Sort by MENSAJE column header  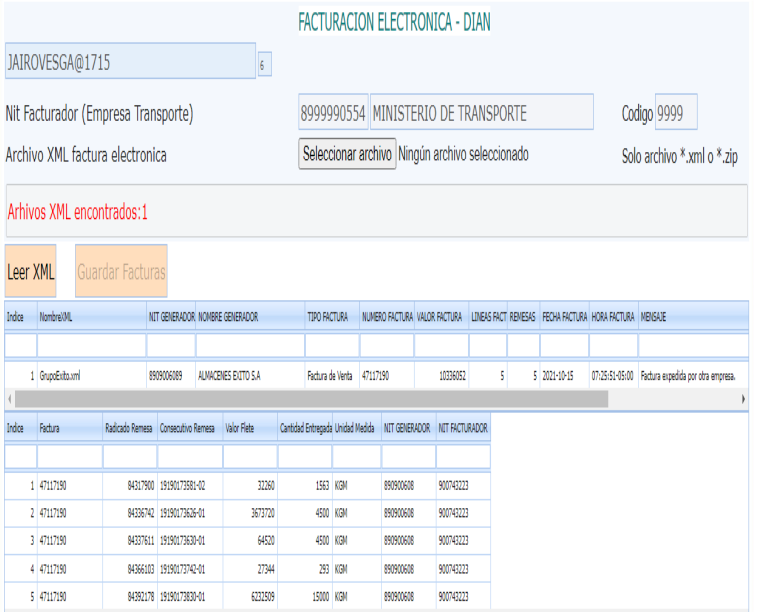click(693, 317)
